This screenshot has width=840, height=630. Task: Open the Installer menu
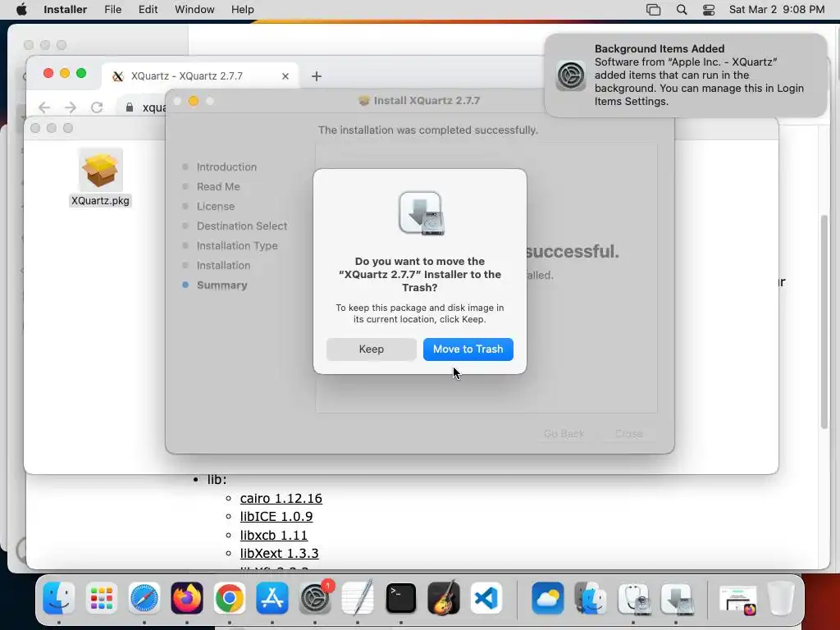pyautogui.click(x=66, y=10)
